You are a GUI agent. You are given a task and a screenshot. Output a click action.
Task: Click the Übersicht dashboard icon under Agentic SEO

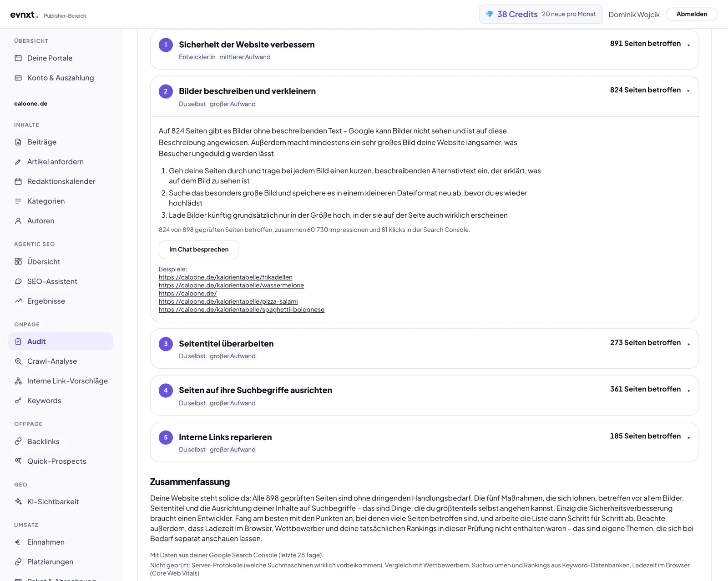(x=18, y=261)
